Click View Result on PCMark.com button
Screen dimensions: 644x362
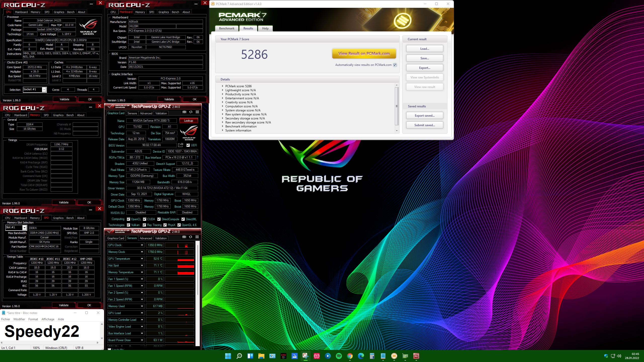364,53
